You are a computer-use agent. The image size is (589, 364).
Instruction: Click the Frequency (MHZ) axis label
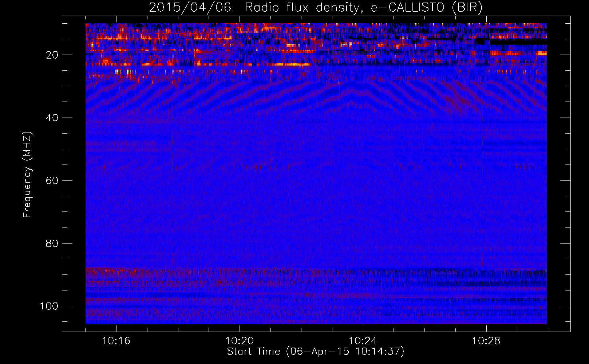pyautogui.click(x=27, y=174)
